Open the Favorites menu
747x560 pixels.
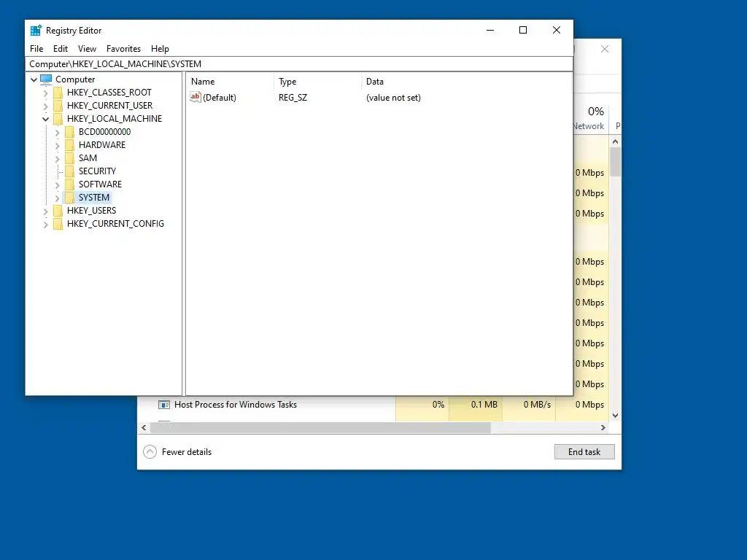click(x=123, y=49)
